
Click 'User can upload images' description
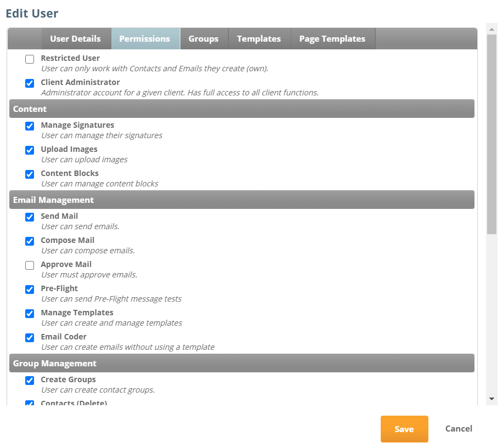pyautogui.click(x=84, y=160)
